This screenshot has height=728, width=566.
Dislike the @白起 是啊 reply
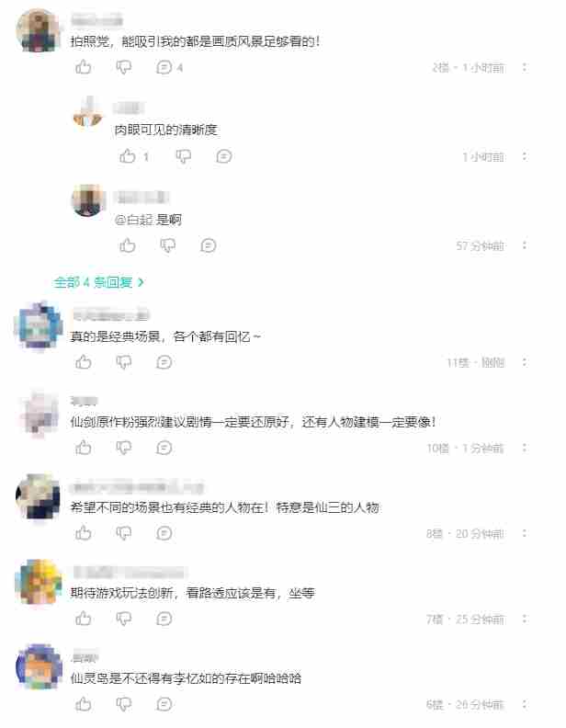(x=168, y=245)
